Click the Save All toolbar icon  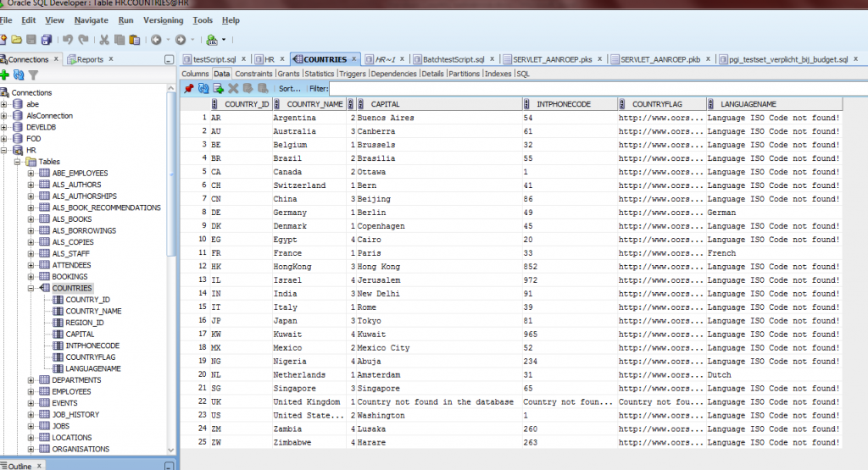[x=46, y=40]
